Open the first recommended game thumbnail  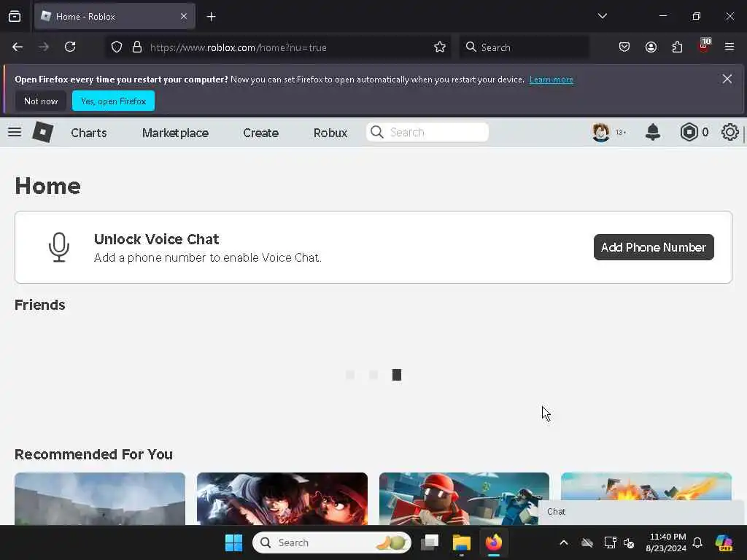click(100, 499)
